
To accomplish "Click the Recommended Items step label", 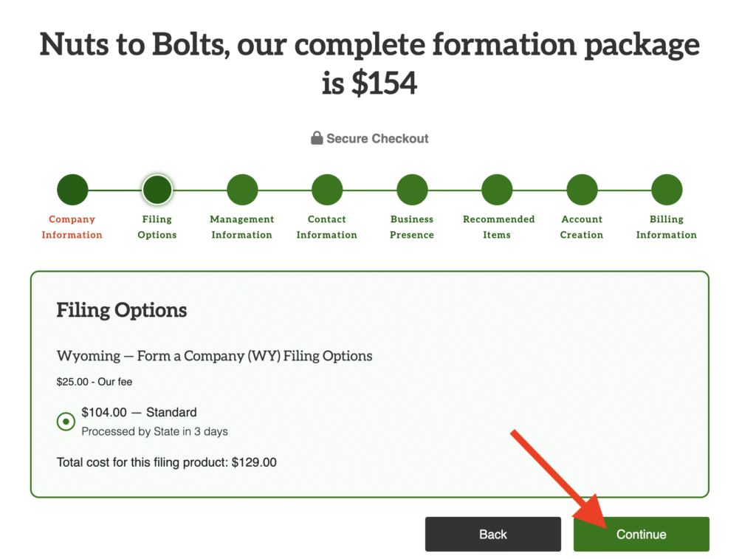I will (498, 227).
